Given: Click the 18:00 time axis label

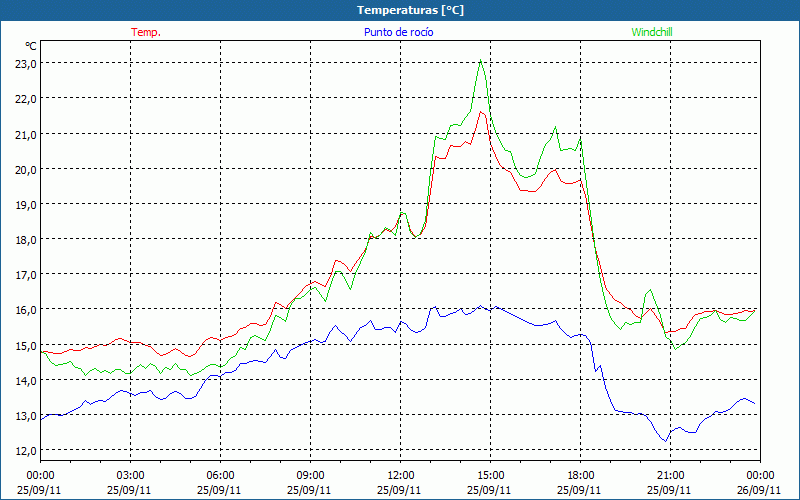Looking at the screenshot, I should [x=581, y=476].
